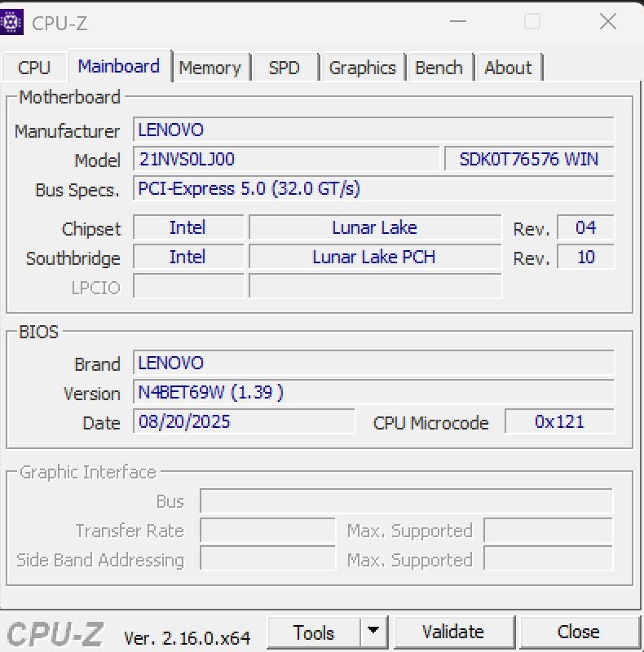The height and width of the screenshot is (652, 644).
Task: Switch to the CPU tab
Action: point(34,68)
